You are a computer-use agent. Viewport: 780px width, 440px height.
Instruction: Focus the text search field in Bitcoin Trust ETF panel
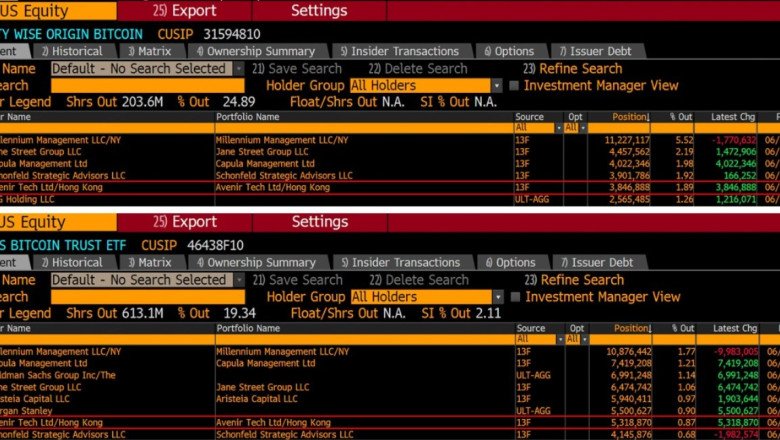click(x=148, y=297)
